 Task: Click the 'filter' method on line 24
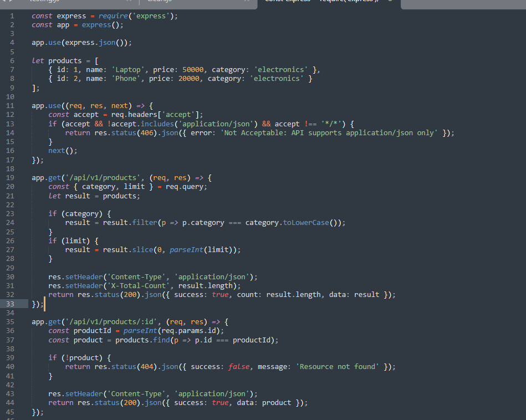(x=145, y=223)
